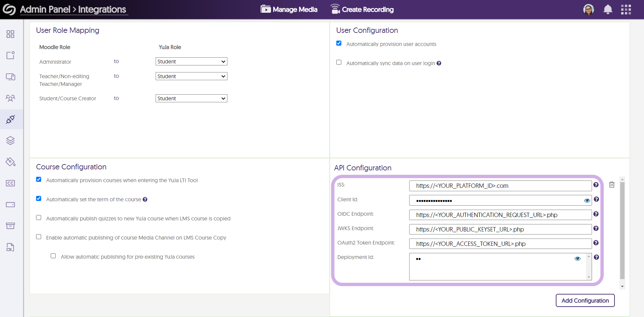Open the devices sidebar icon
Screen dimensions: 644x317
click(10, 77)
